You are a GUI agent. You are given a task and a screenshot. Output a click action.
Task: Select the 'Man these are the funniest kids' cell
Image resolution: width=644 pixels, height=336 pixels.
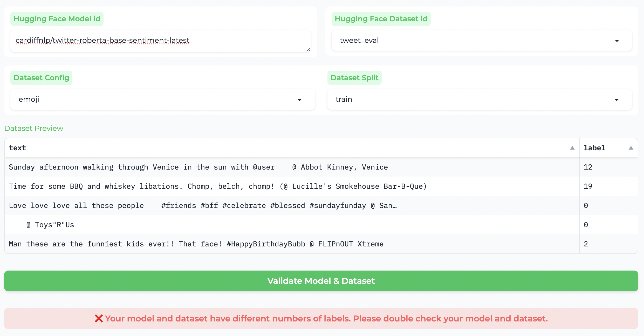292,244
